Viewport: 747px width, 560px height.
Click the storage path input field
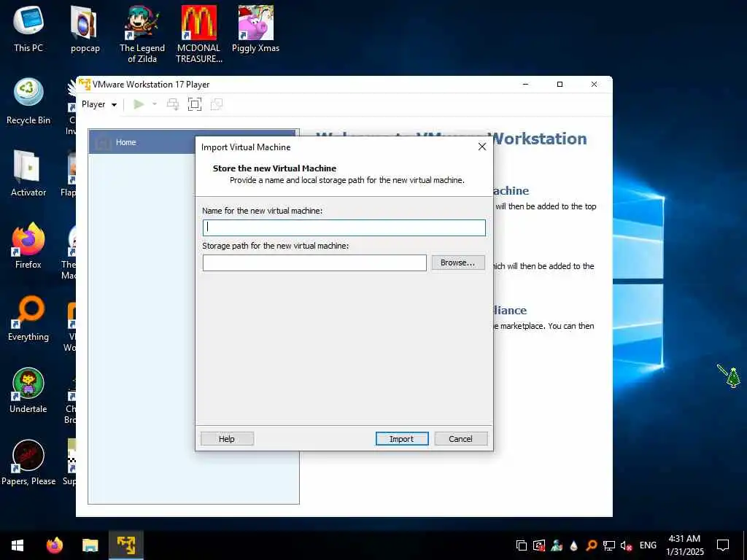[314, 262]
